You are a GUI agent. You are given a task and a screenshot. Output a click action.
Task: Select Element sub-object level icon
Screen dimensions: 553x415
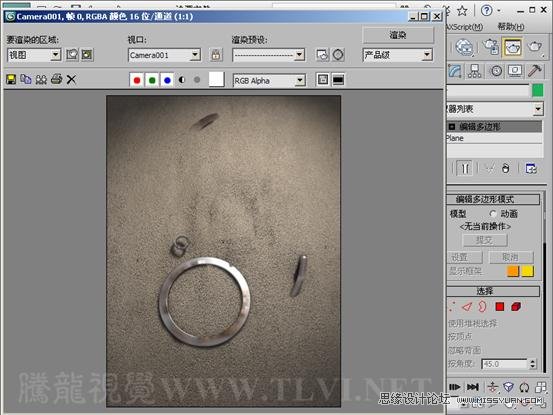pos(516,306)
